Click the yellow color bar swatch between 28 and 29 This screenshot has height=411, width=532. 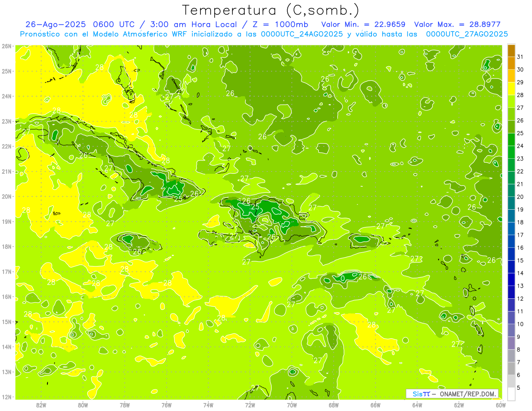pos(511,89)
